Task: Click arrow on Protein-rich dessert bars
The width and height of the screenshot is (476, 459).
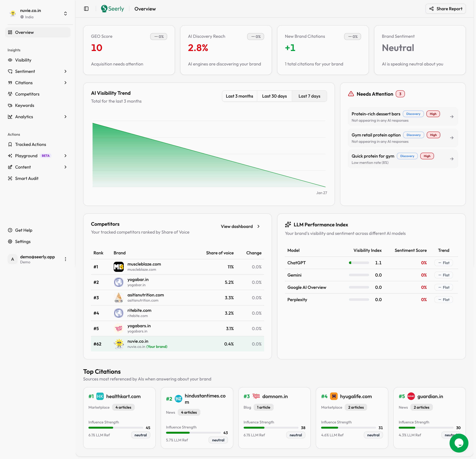Action: coord(451,117)
